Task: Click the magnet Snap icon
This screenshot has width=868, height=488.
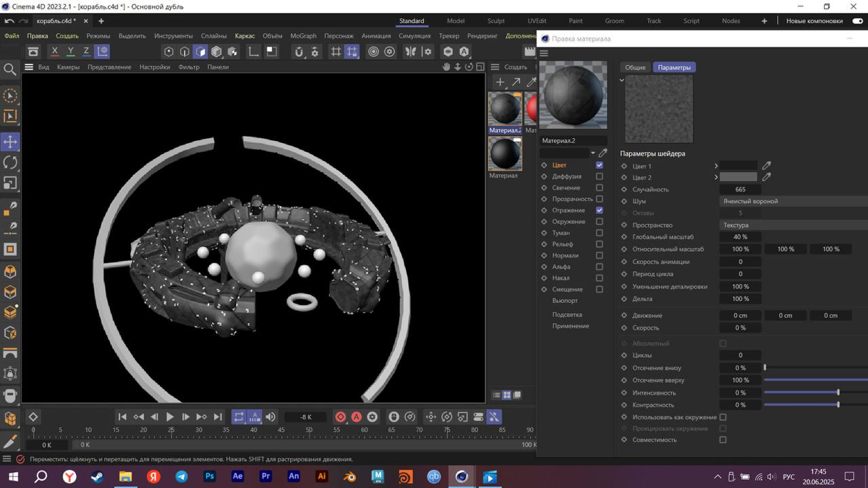Action: tap(299, 51)
